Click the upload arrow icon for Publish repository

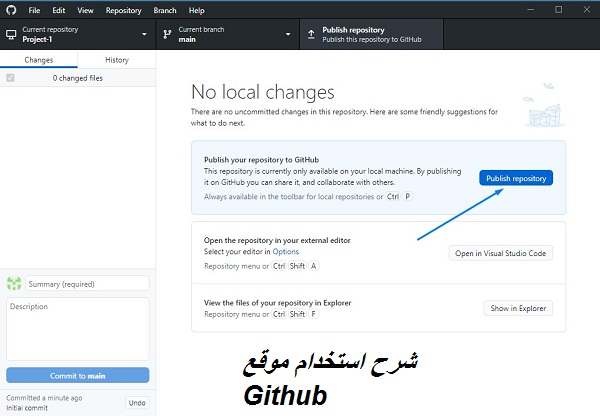[311, 34]
